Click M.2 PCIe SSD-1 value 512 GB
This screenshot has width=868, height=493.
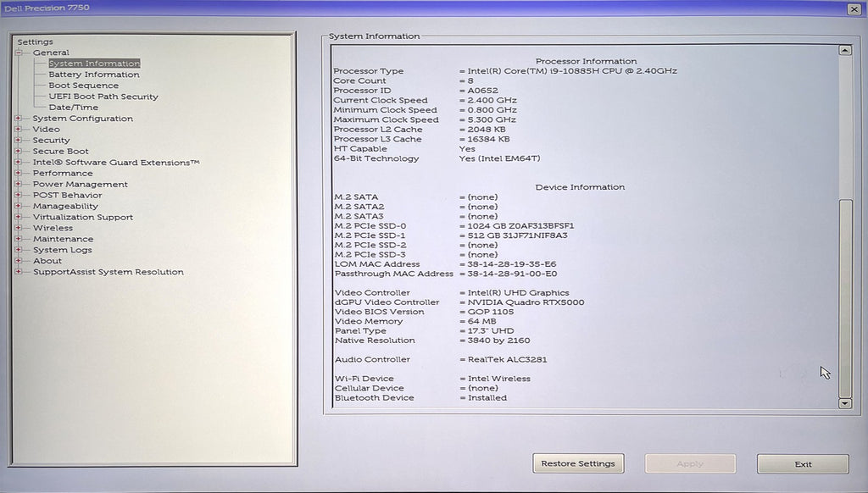518,235
